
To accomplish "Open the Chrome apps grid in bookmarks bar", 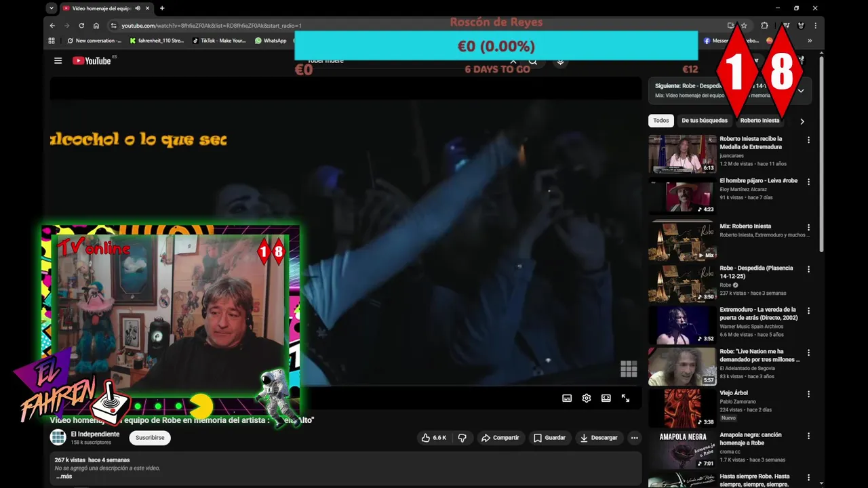I will tap(52, 41).
